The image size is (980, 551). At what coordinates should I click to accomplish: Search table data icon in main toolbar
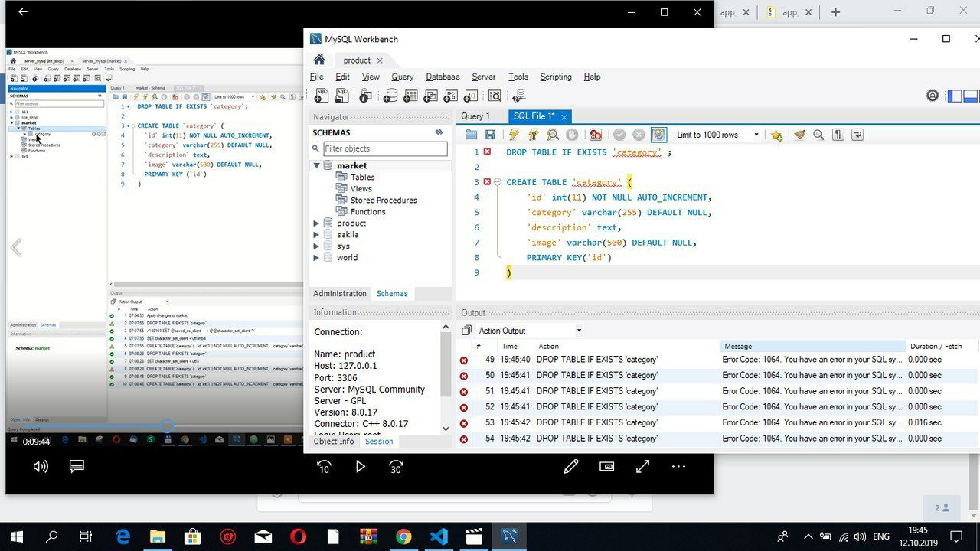click(x=495, y=96)
